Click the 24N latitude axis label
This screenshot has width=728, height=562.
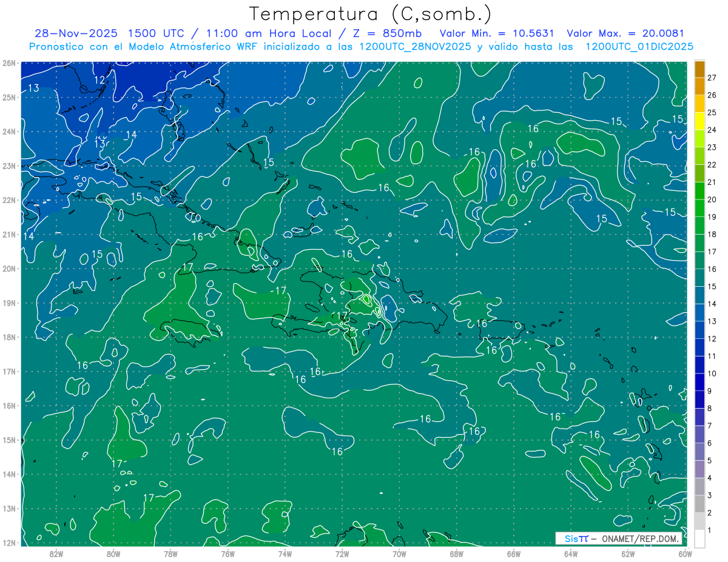point(9,131)
